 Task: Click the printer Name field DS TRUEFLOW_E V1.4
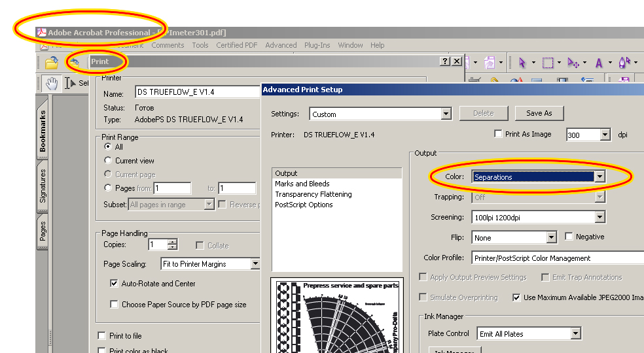click(198, 92)
